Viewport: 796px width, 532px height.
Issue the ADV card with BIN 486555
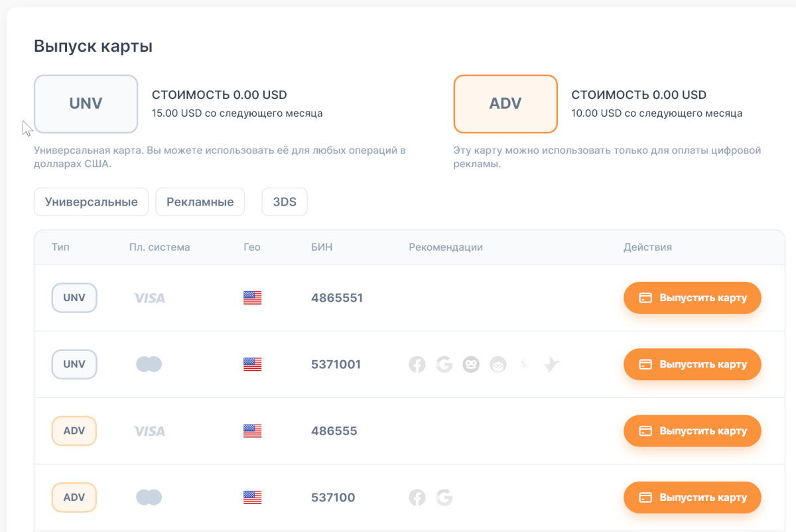pos(692,431)
